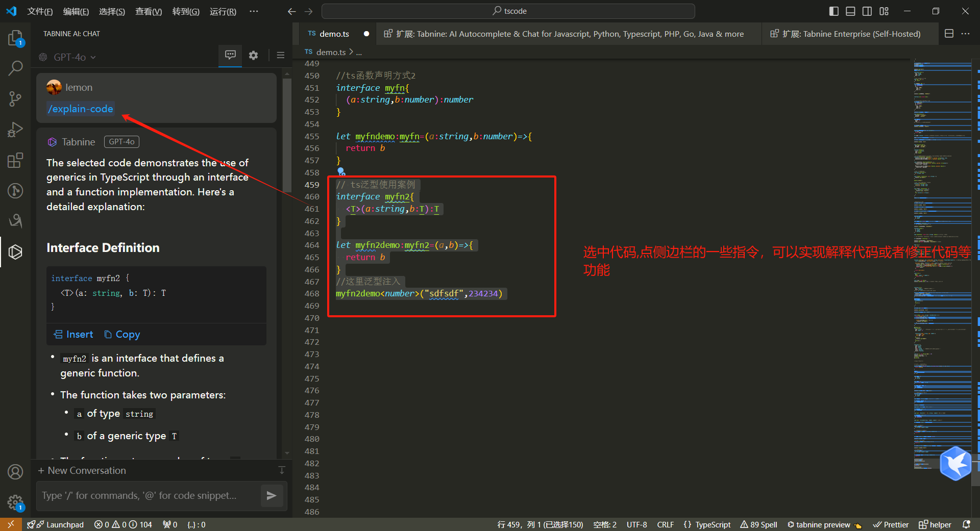The width and height of the screenshot is (980, 531).
Task: Customize layout icon in title bar
Action: click(884, 11)
